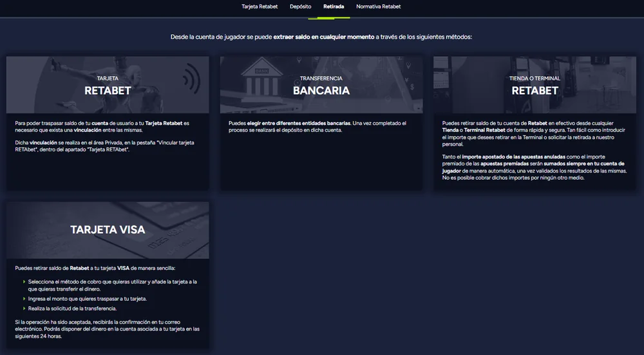Click the bullet 'Ingresa el monto que quieres traspasar'
This screenshot has height=355, width=644.
[88, 299]
